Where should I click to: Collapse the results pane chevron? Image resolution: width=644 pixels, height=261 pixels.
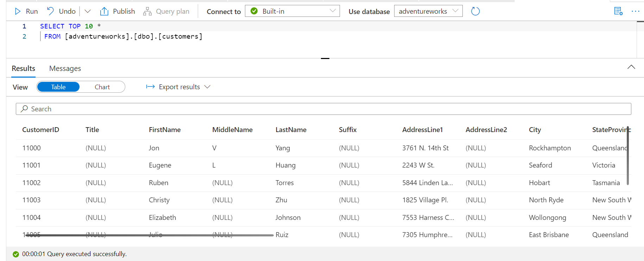tap(631, 67)
